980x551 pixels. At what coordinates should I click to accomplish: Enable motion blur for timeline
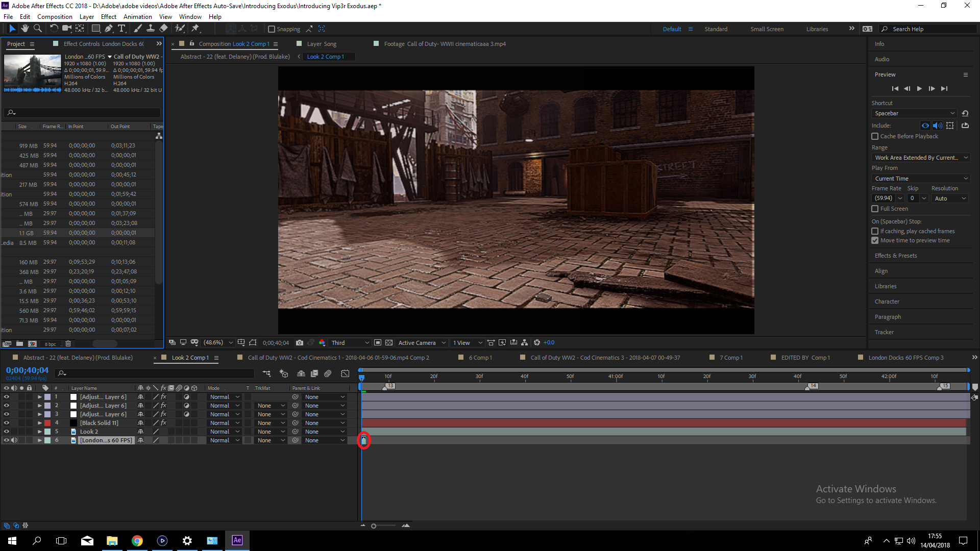pos(328,373)
